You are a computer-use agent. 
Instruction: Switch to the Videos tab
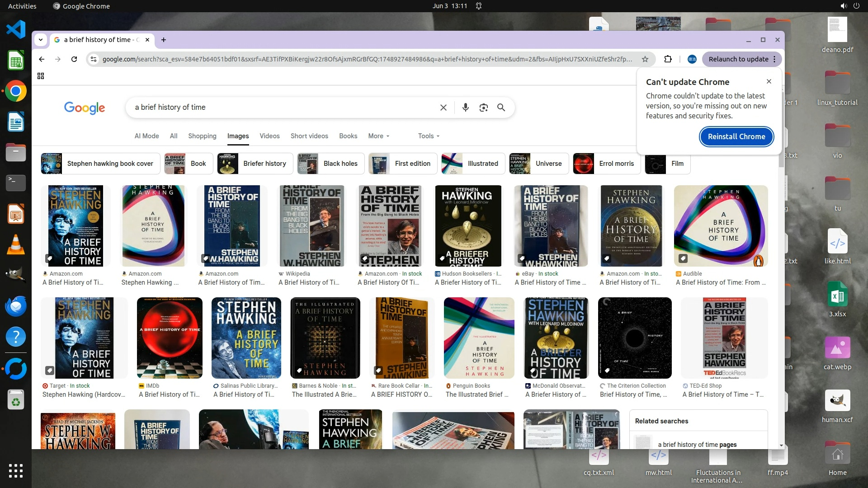(269, 136)
